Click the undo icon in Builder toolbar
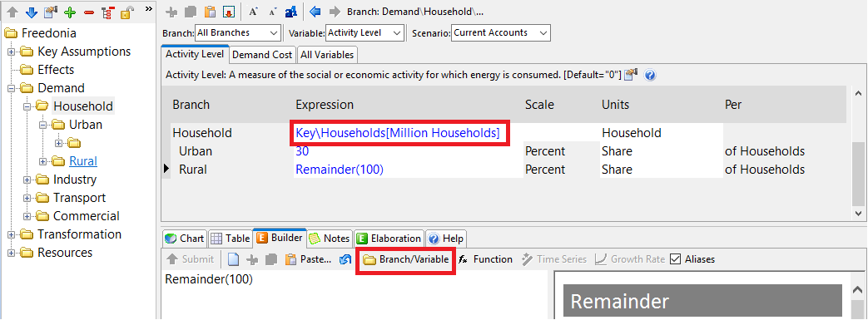The height and width of the screenshot is (320, 868). click(x=345, y=259)
